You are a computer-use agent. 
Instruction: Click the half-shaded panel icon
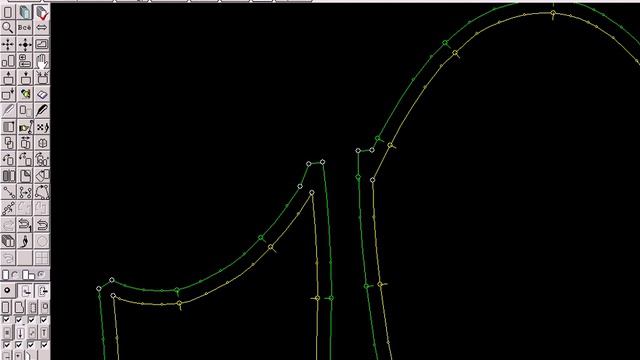(x=8, y=127)
